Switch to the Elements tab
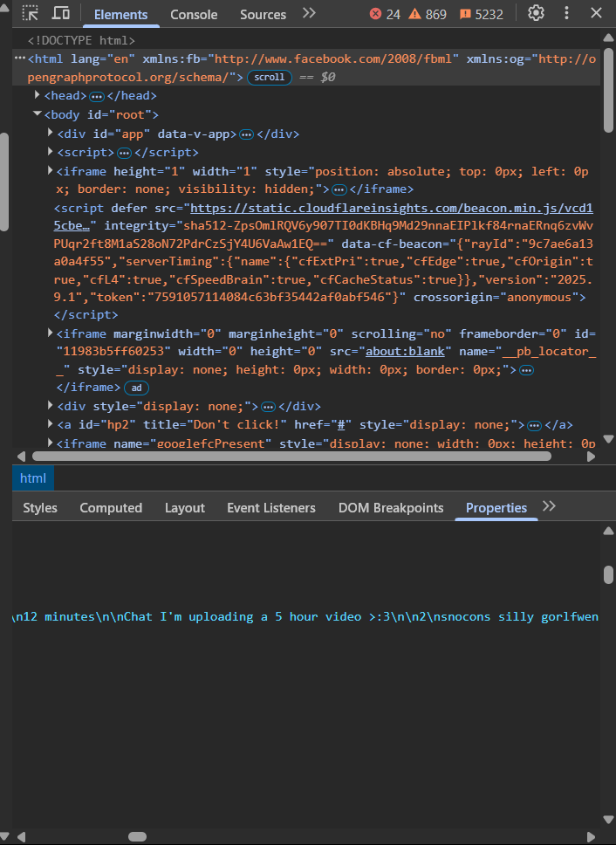Viewport: 616px width, 845px height. pos(120,15)
